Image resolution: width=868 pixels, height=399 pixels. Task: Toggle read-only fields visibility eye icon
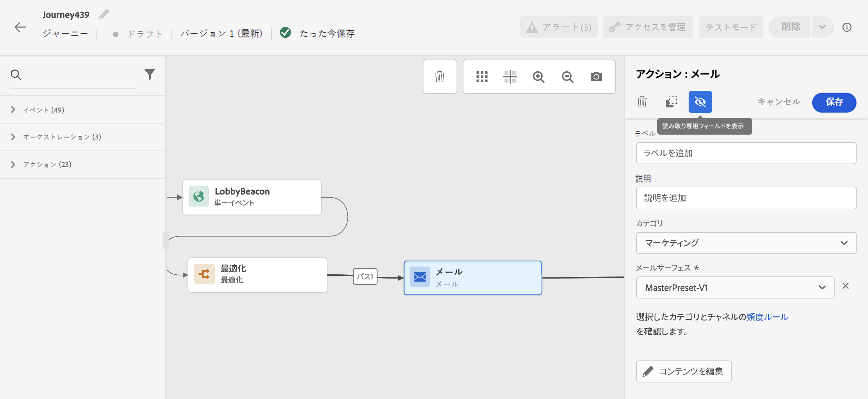[x=700, y=102]
